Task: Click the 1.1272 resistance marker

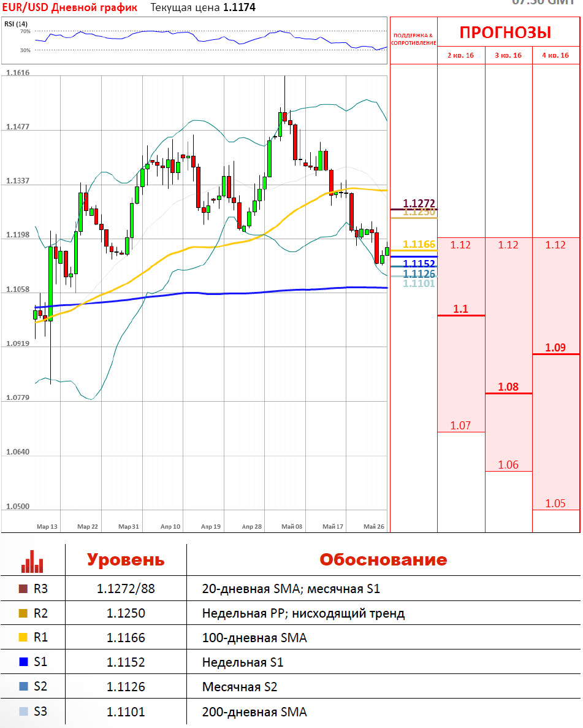Action: tap(419, 203)
